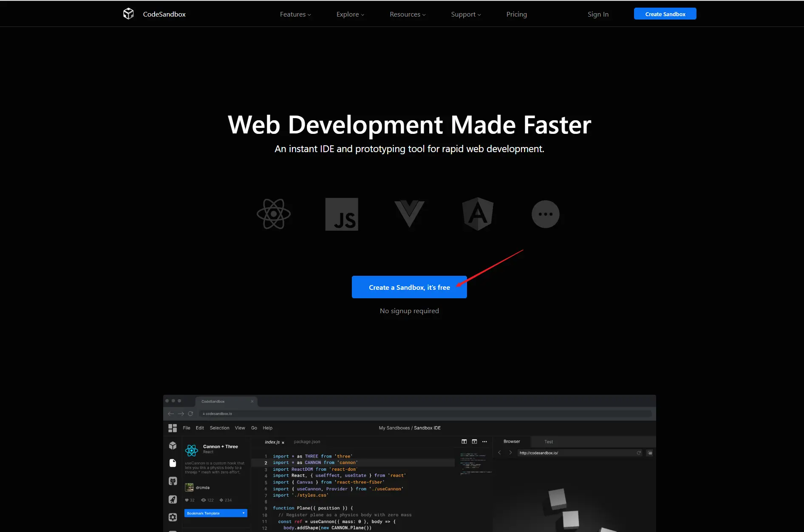The image size is (804, 532).
Task: Open preview in new window icon
Action: (650, 453)
